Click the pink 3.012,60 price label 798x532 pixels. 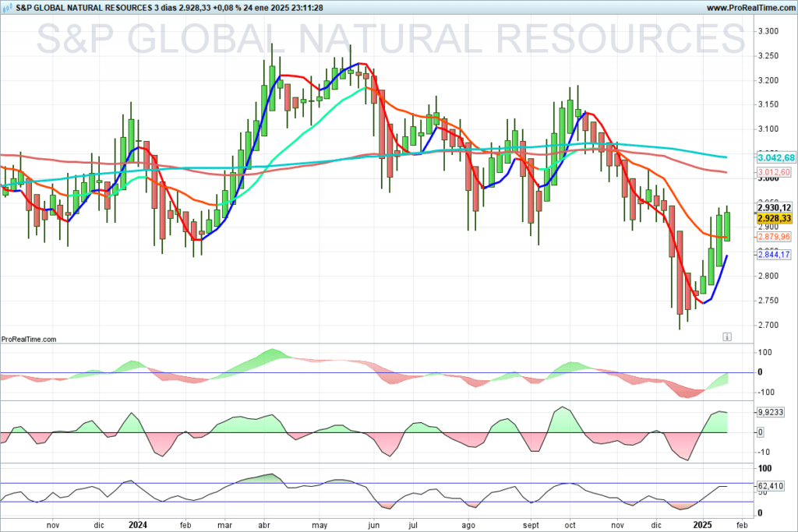(x=774, y=172)
